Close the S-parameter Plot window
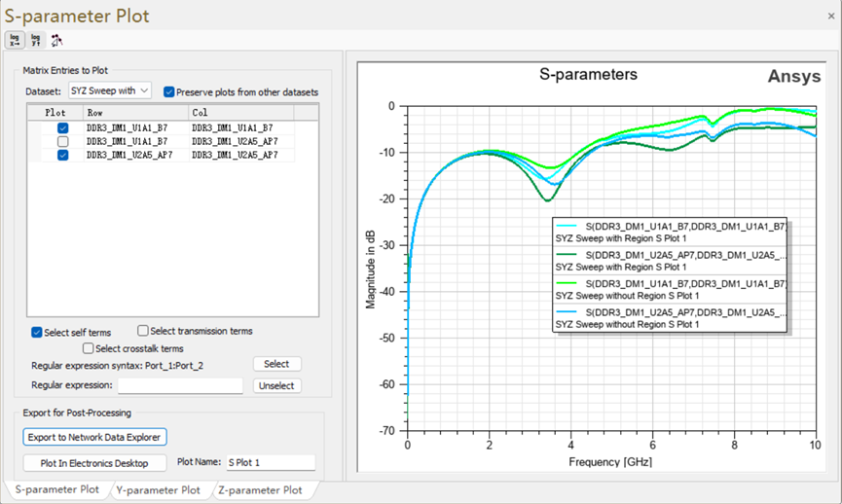Viewport: 842px width, 504px height. tap(830, 16)
